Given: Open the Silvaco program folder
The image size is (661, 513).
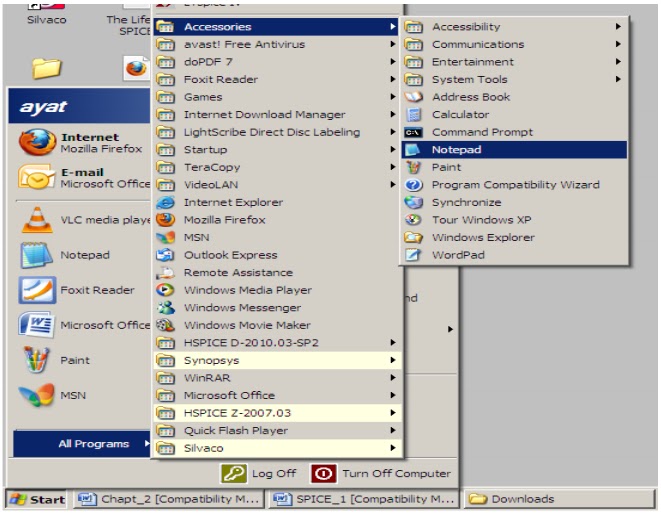Looking at the screenshot, I should point(277,449).
